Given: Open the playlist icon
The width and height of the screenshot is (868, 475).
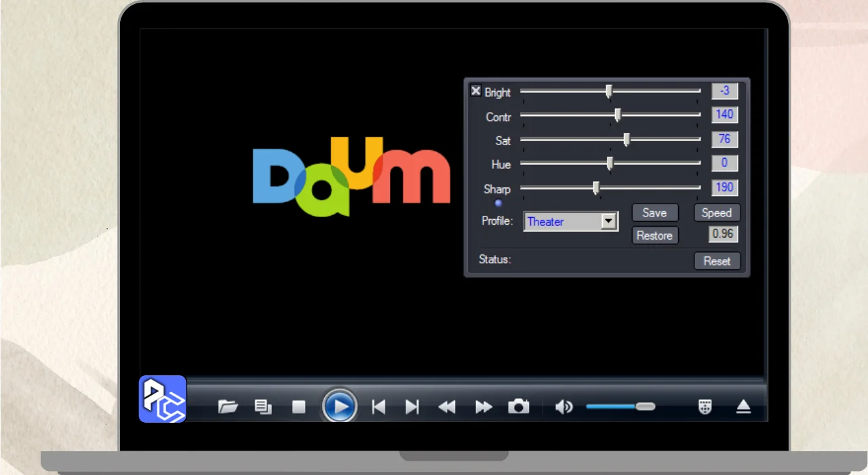Looking at the screenshot, I should [x=263, y=406].
